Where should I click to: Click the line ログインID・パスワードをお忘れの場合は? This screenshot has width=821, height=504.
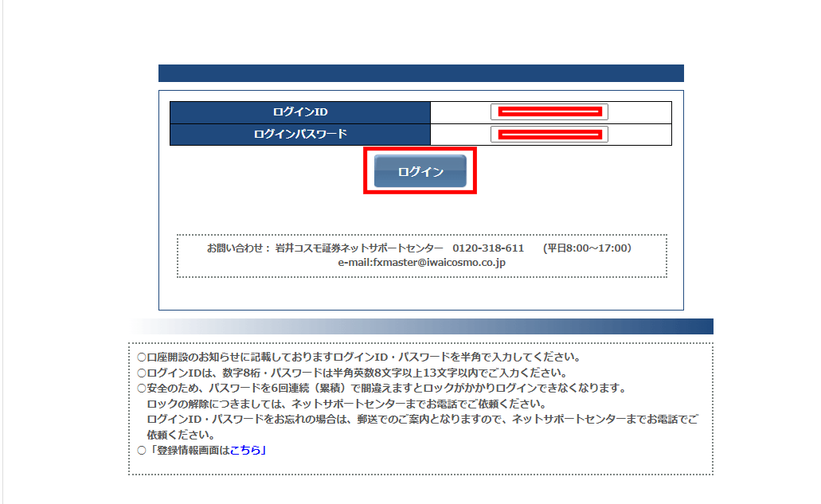click(x=422, y=427)
